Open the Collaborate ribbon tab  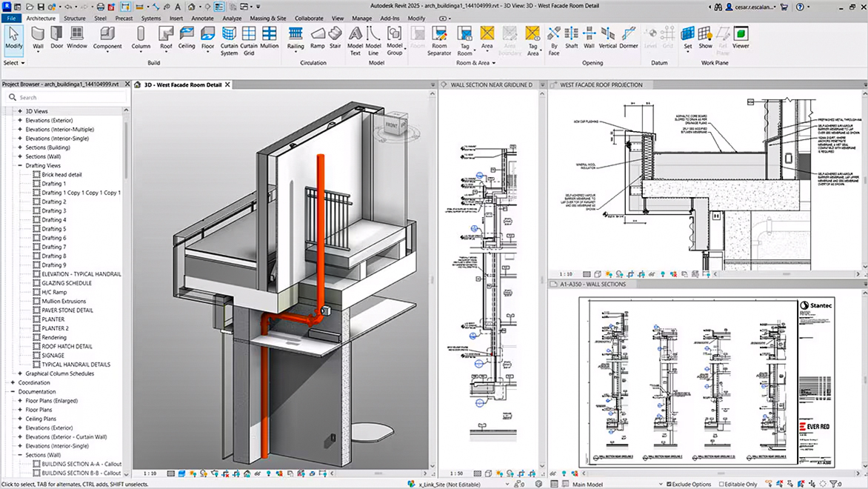pos(309,18)
